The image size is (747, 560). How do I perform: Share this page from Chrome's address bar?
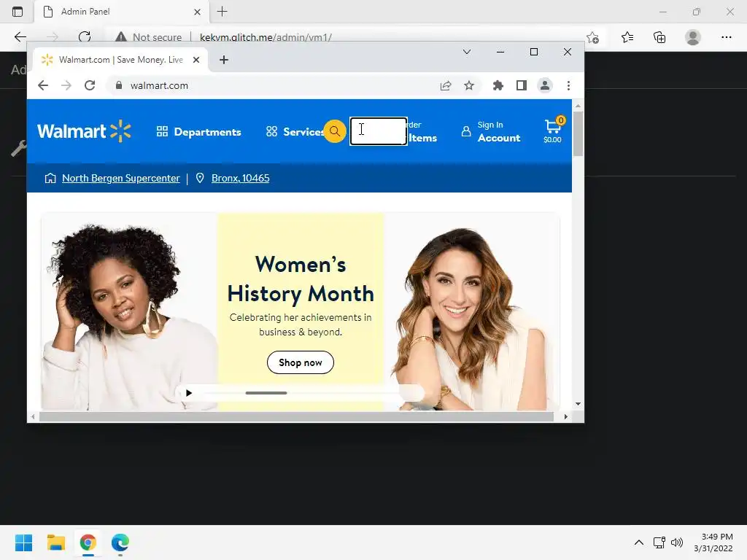(x=446, y=86)
